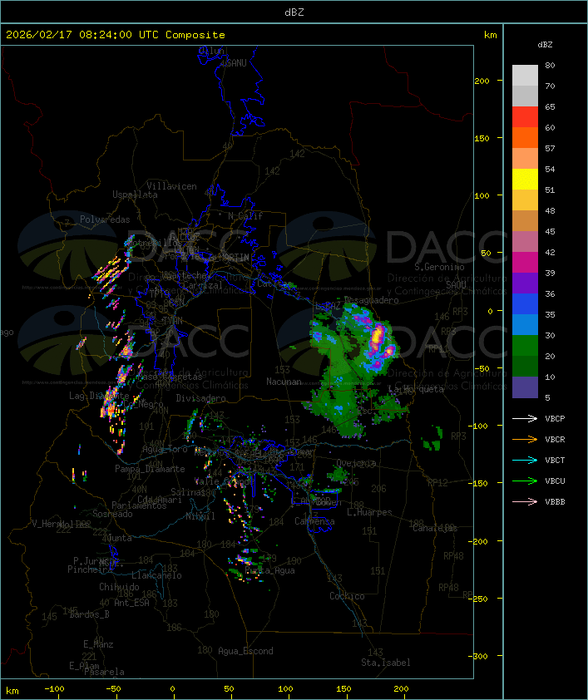
Task: Click the 'dBZ' heading above the color scale
Action: coord(545,45)
